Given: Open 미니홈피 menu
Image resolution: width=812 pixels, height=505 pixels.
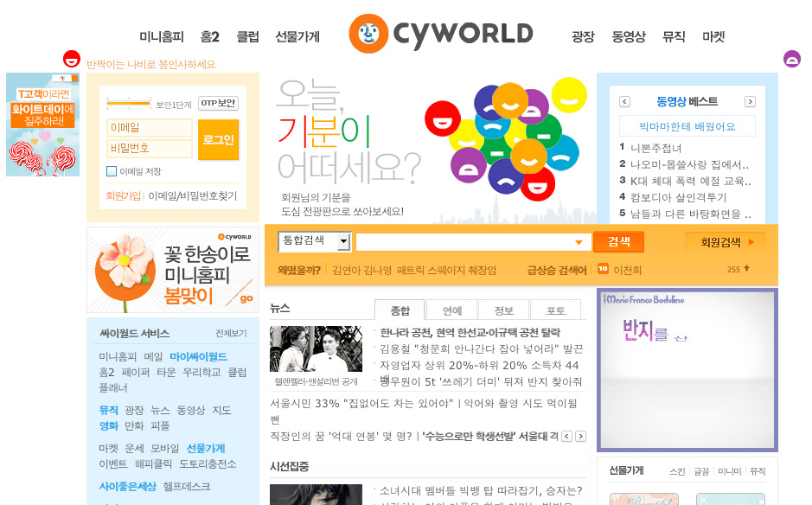Looking at the screenshot, I should (162, 37).
